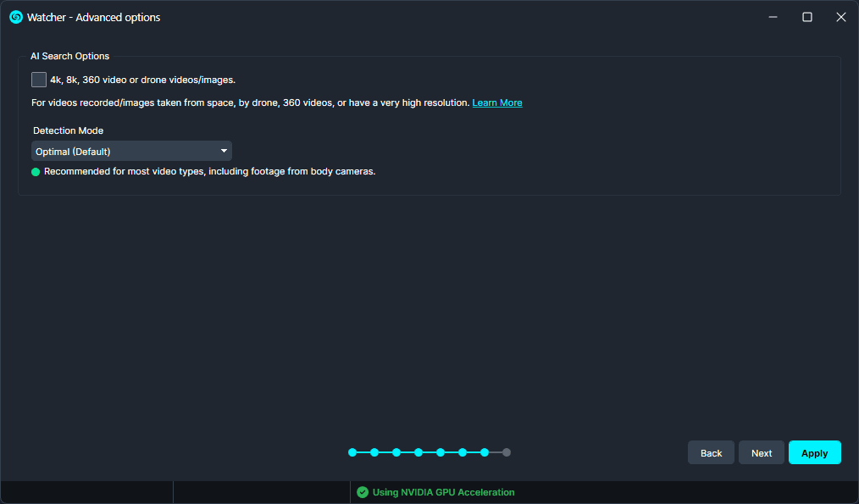Select the fourth wizard step dot
Image resolution: width=859 pixels, height=504 pixels.
(x=418, y=452)
